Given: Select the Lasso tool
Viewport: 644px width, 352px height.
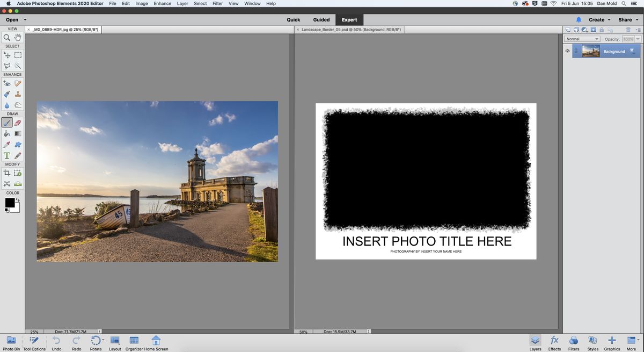Looking at the screenshot, I should (7, 66).
